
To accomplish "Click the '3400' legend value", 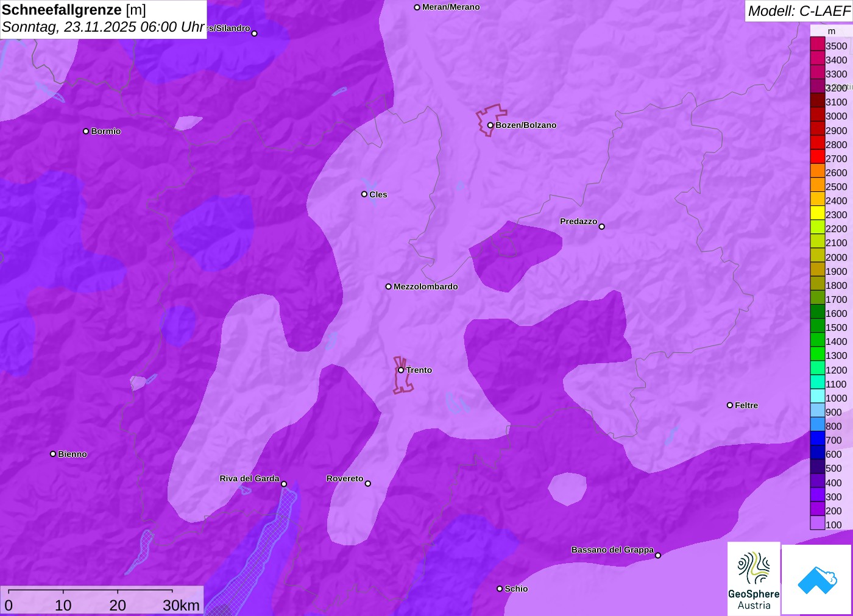I will [837, 60].
